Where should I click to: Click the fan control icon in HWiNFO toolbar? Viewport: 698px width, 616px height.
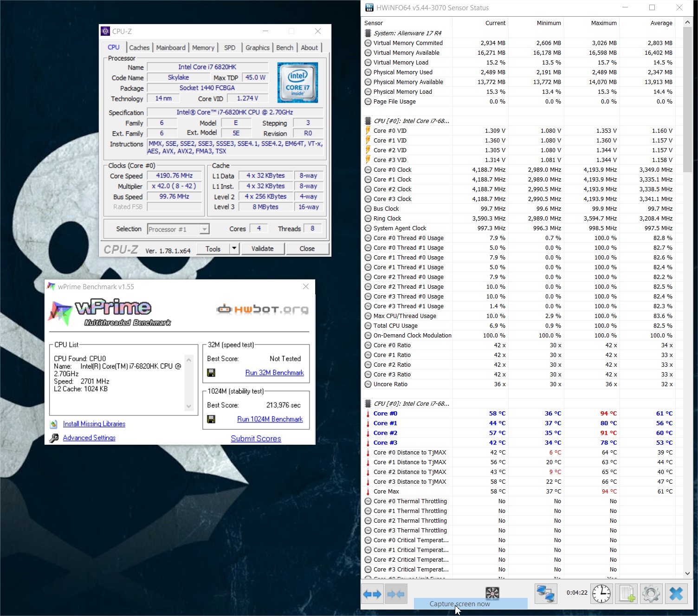[x=492, y=593]
